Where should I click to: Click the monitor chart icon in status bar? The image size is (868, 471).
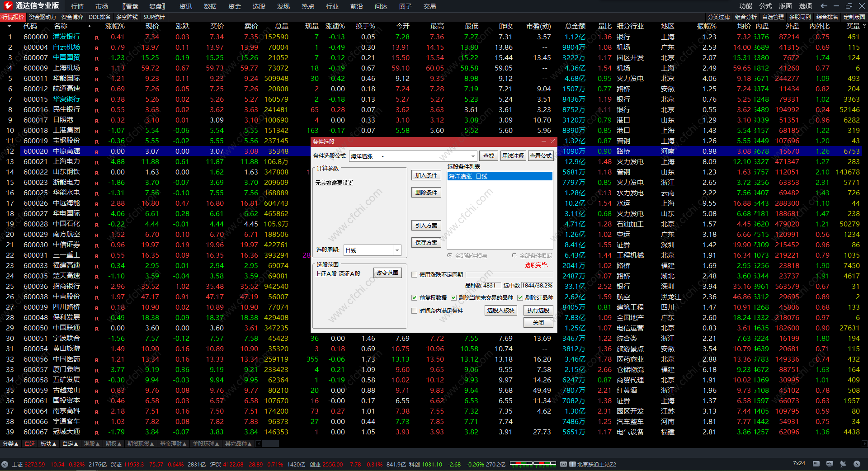830,464
